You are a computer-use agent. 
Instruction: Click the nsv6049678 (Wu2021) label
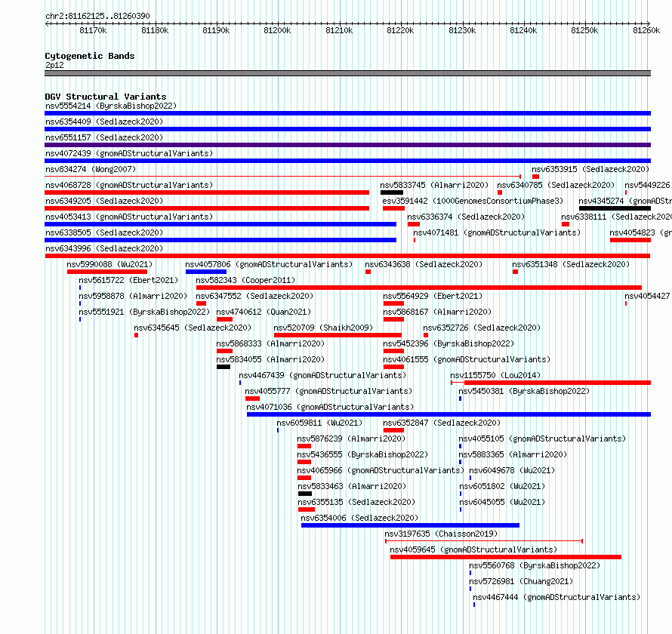512,470
